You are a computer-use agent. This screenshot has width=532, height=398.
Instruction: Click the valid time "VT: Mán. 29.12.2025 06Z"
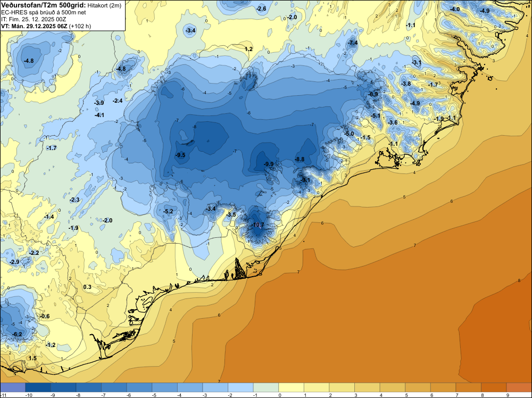(x=34, y=26)
